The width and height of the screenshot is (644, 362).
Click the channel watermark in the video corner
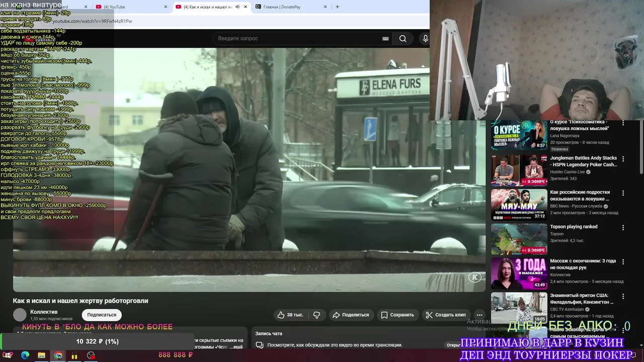click(x=474, y=277)
